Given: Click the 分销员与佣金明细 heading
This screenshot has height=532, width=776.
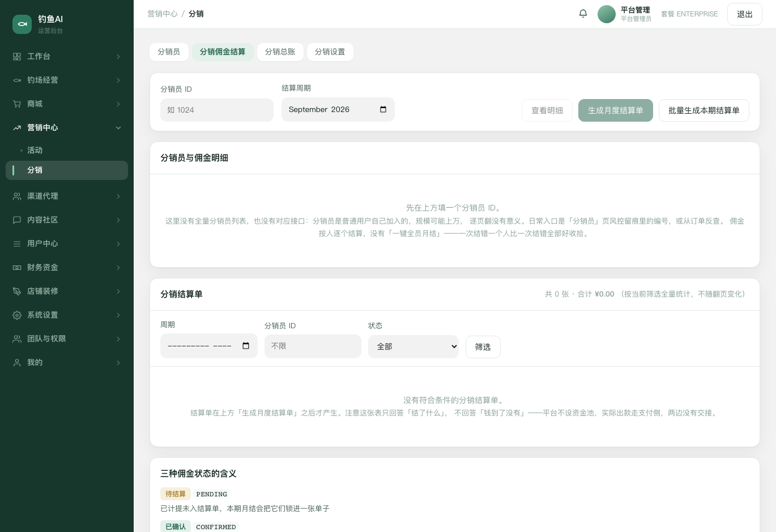Looking at the screenshot, I should (x=194, y=158).
